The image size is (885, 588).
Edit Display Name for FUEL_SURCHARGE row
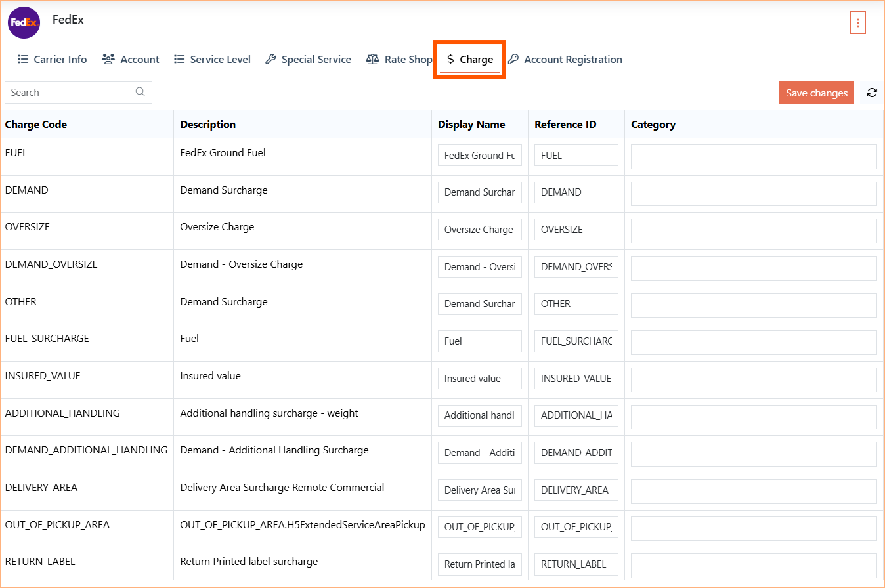click(x=480, y=341)
